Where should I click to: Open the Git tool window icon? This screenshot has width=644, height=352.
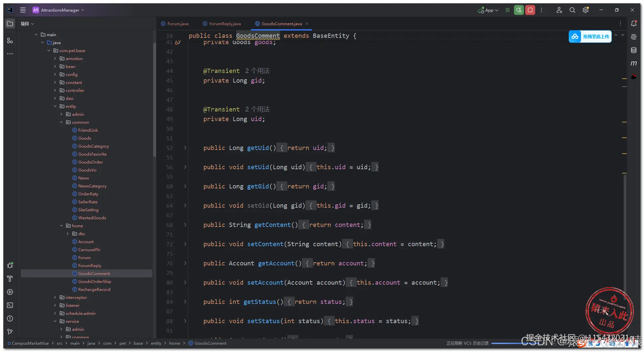10,332
